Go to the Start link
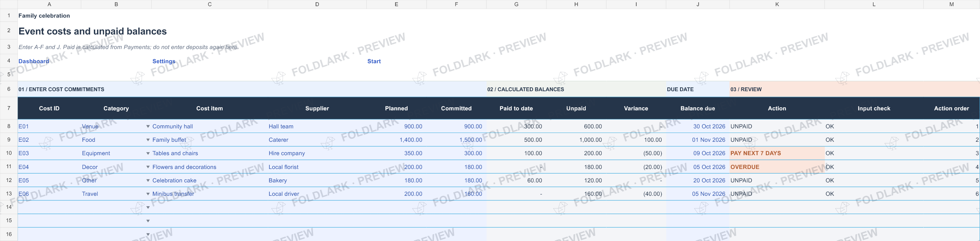 [x=374, y=61]
